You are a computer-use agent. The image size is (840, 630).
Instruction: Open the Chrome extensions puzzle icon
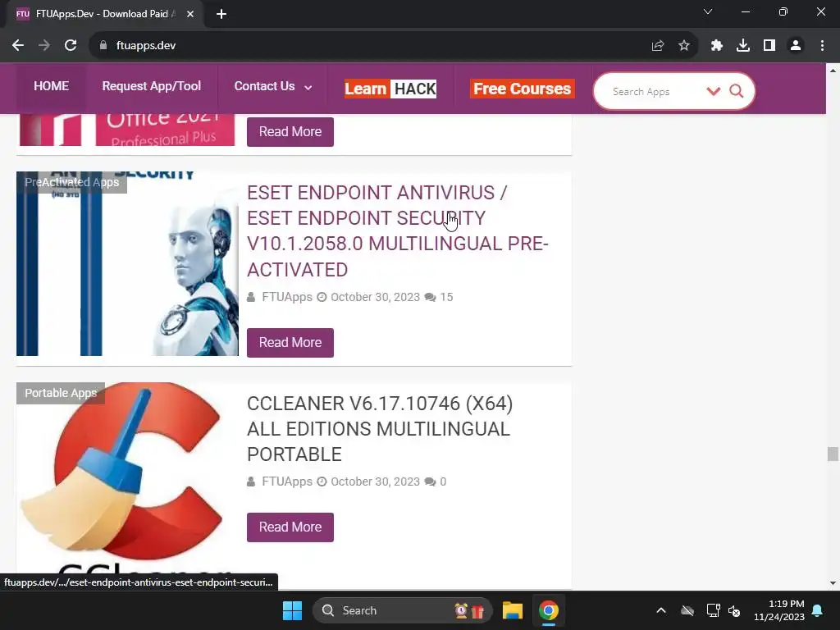pyautogui.click(x=716, y=46)
